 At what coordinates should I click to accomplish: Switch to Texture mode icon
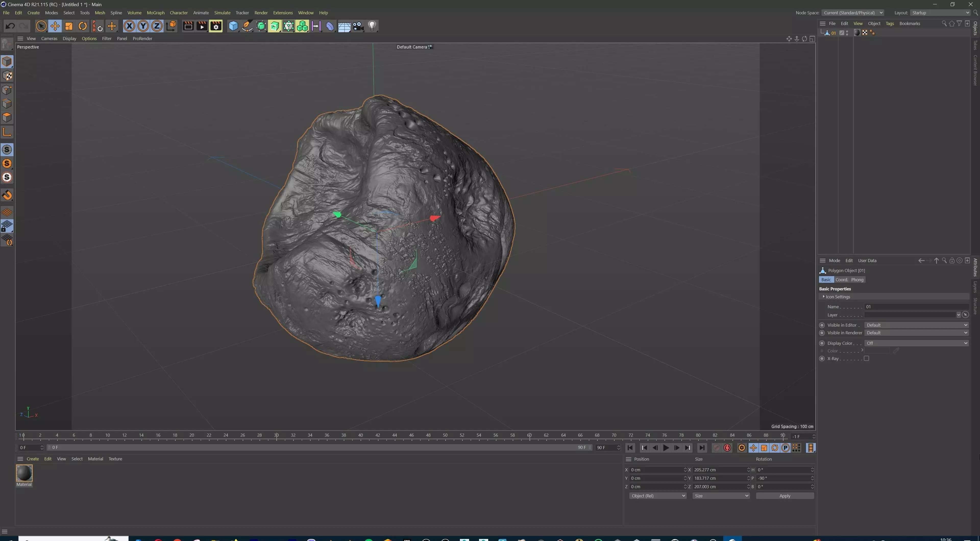click(7, 76)
